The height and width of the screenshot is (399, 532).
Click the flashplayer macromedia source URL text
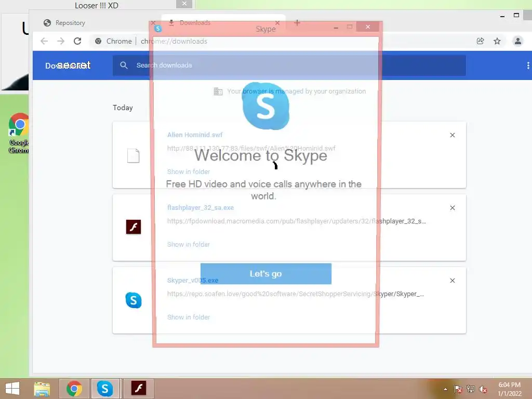296,221
